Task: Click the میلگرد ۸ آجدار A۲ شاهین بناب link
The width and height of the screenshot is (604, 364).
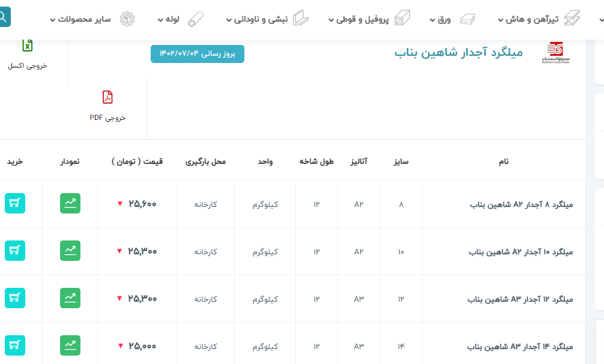Action: [x=521, y=204]
